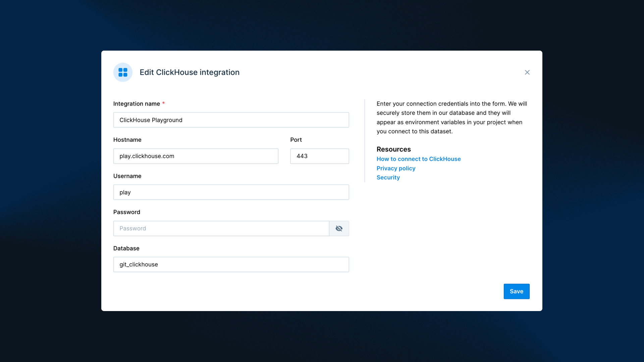This screenshot has width=644, height=362.
Task: Click the Database label
Action: click(x=126, y=248)
